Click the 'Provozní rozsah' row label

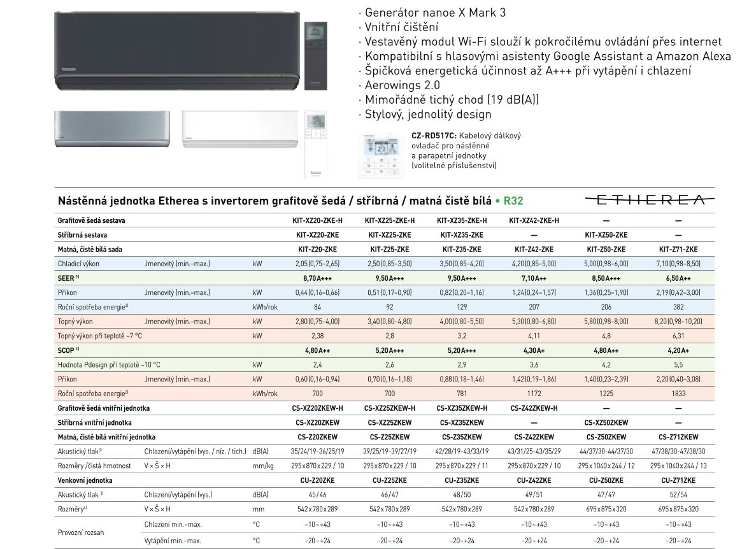(x=80, y=532)
